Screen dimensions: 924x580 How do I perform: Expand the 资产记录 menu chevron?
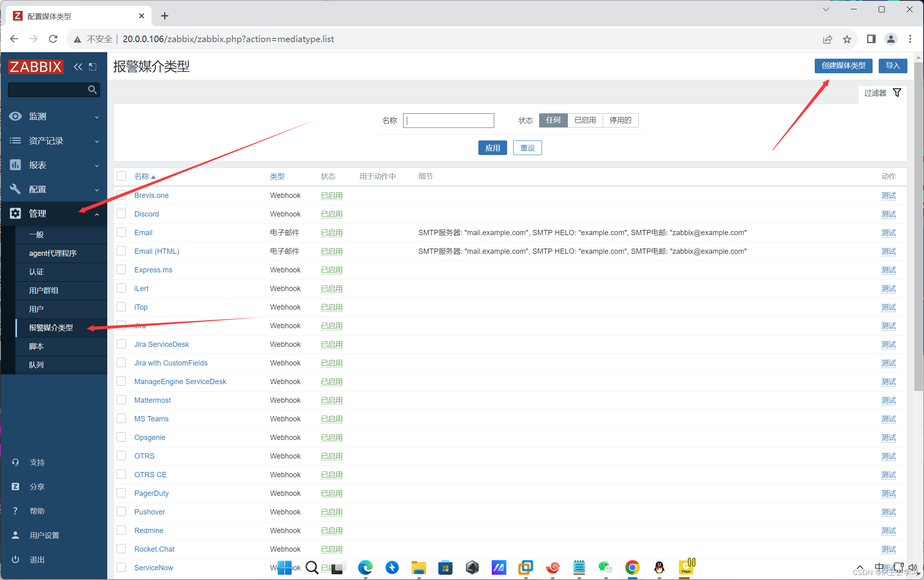[x=97, y=142]
